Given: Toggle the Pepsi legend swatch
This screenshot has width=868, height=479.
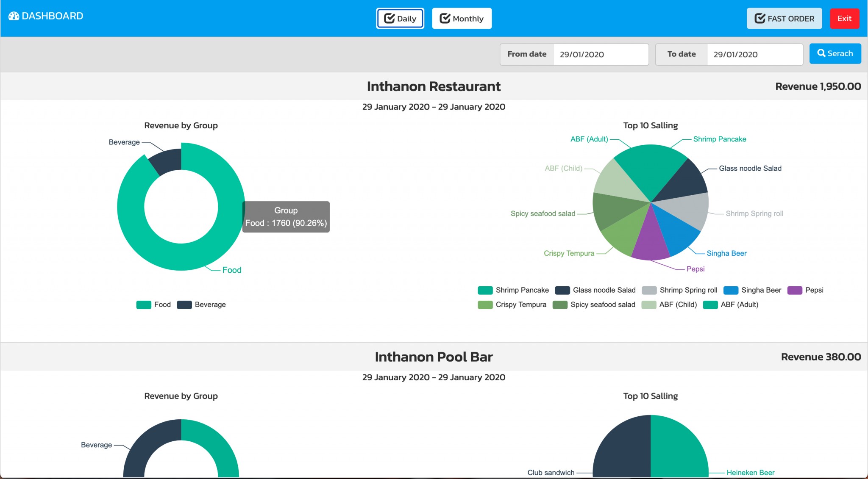Looking at the screenshot, I should click(x=795, y=290).
